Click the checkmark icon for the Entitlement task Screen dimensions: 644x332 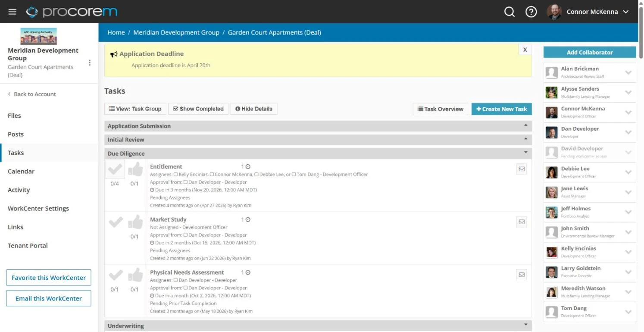click(x=115, y=169)
